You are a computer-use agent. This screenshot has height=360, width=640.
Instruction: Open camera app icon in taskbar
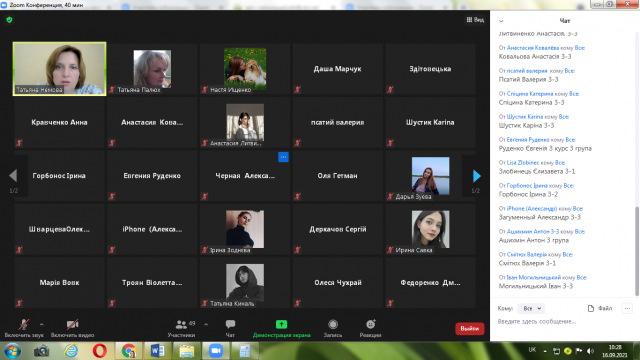[x=41, y=351]
